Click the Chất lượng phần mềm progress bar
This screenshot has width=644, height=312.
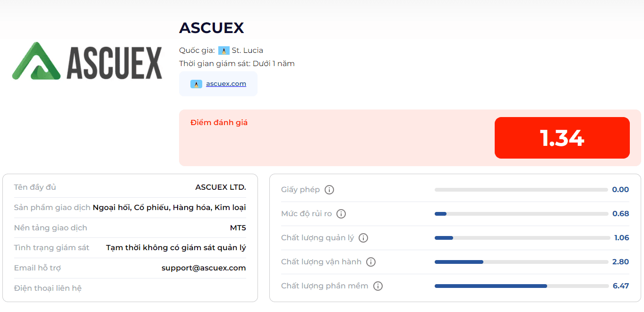tap(522, 286)
